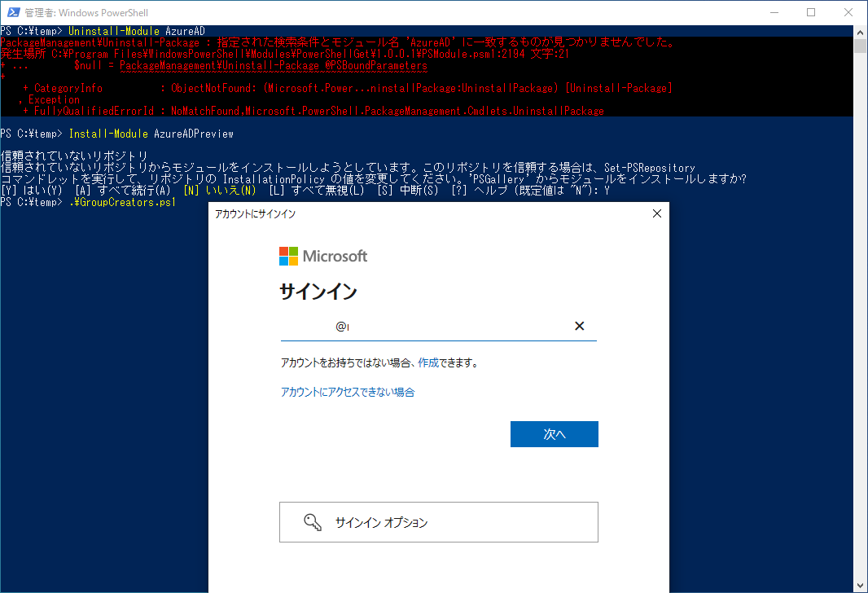Image resolution: width=868 pixels, height=593 pixels.
Task: Click the 管理者: Windows PowerShell title text
Action: click(86, 12)
